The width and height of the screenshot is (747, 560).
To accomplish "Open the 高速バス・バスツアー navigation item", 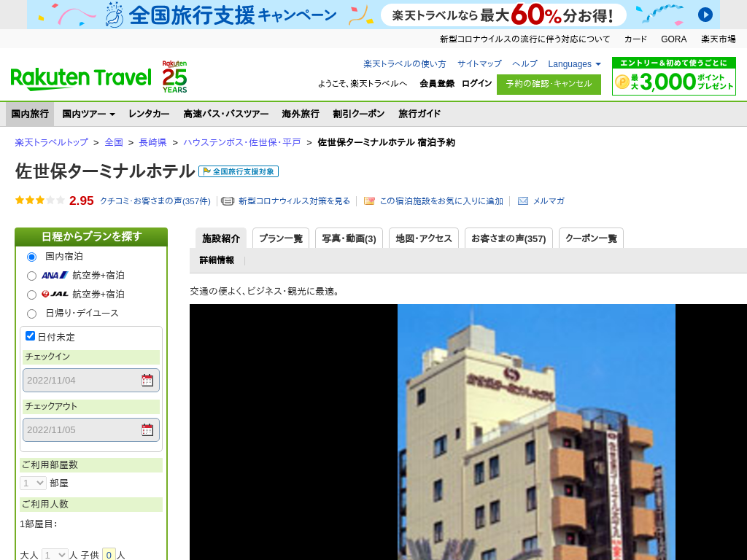I will pos(226,114).
